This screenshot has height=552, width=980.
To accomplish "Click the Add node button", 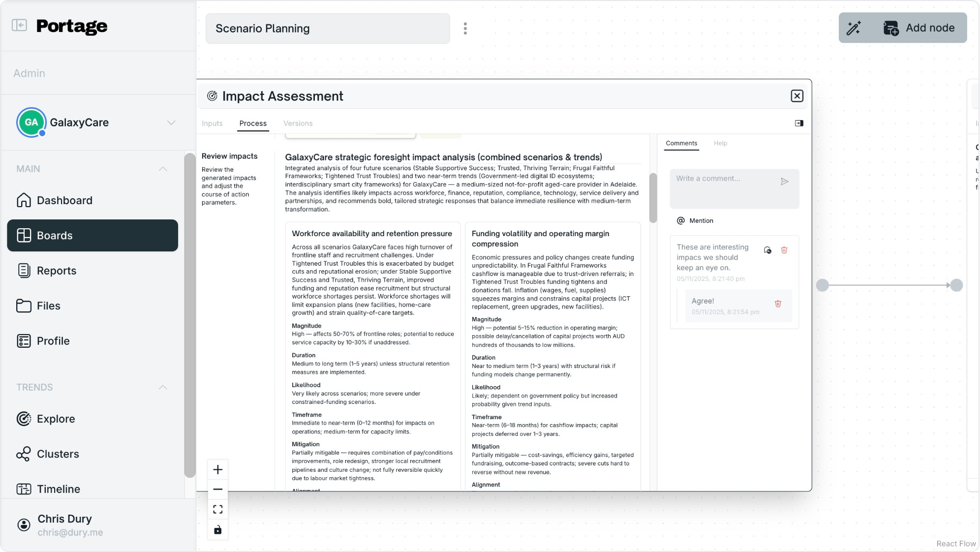I will 919,28.
